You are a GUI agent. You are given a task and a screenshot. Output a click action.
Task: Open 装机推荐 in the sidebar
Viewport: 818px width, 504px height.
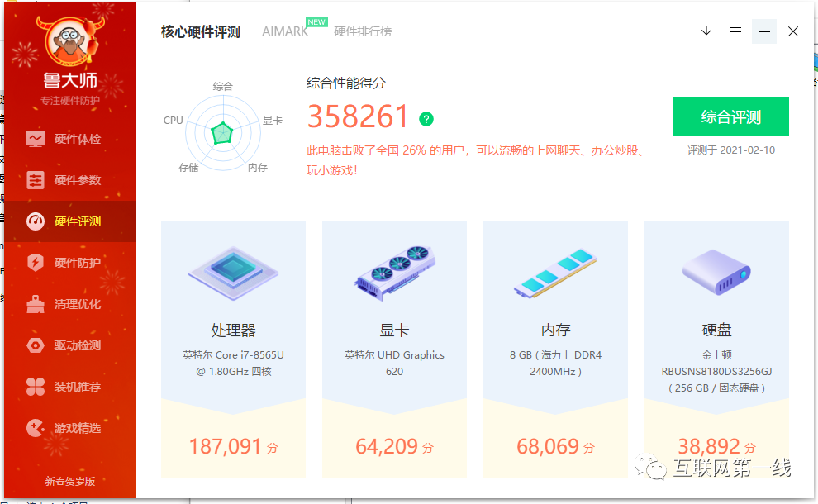(70, 387)
